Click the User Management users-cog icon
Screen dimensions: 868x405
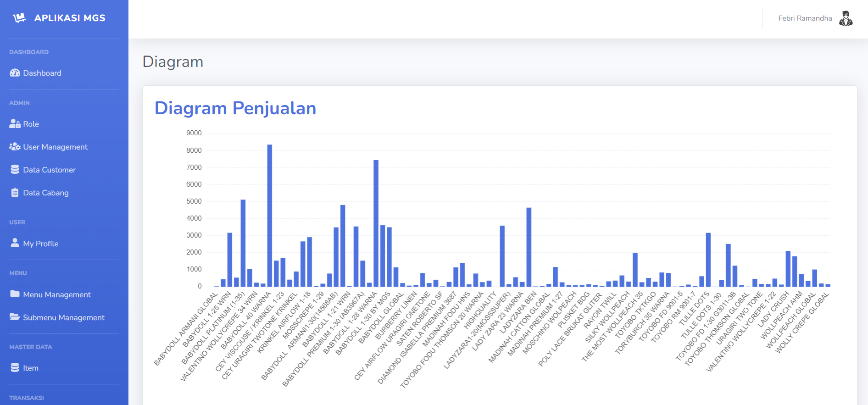15,147
